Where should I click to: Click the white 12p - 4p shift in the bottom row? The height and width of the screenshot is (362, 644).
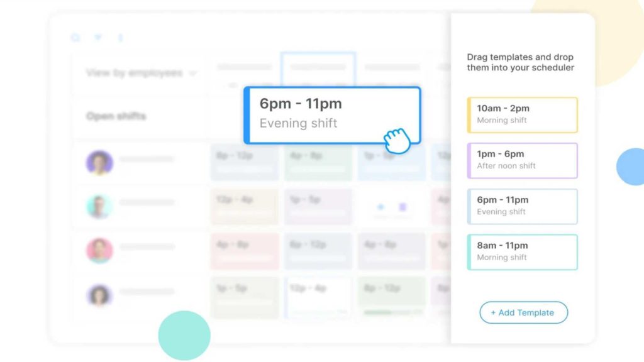[x=318, y=295]
